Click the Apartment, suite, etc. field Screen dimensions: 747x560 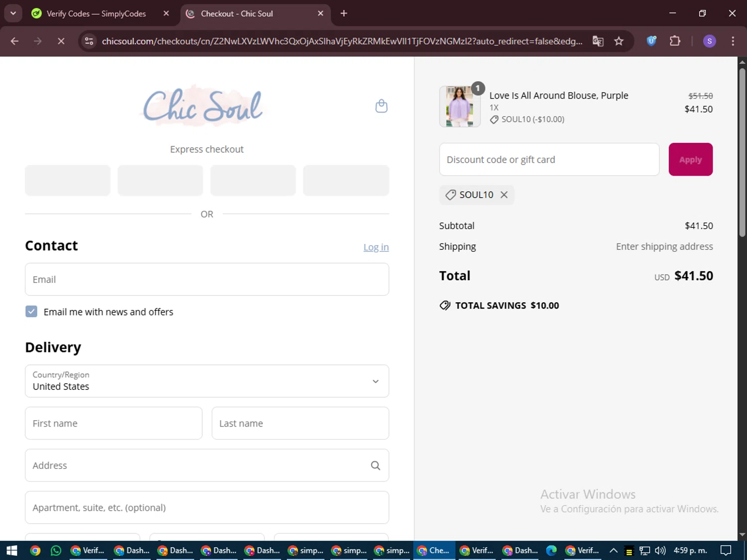tap(207, 508)
